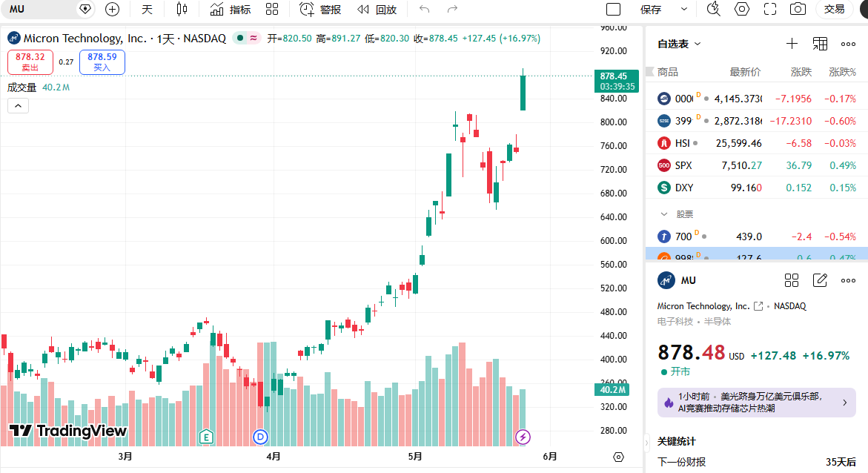The width and height of the screenshot is (868, 473).
Task: Click the D dividend marker on timeline
Action: (260, 437)
